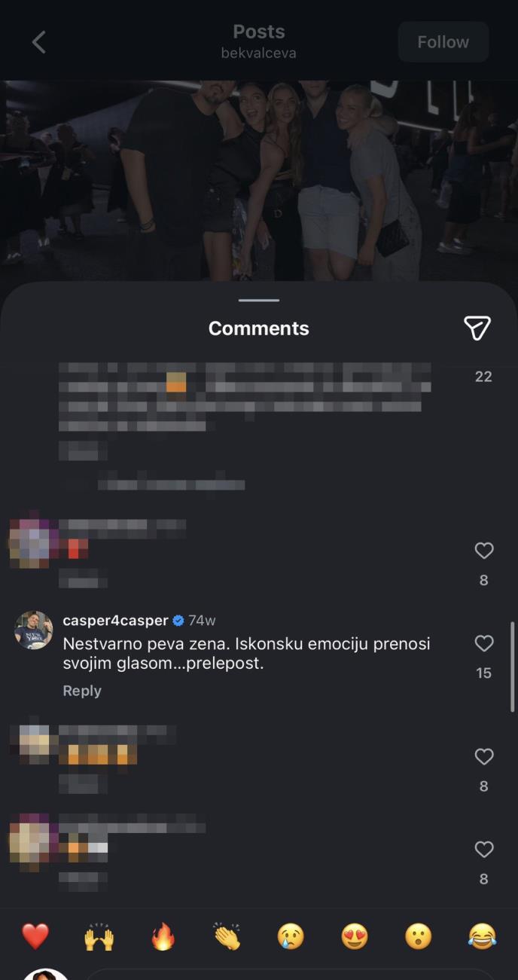Open the bekvalceva account name in the header
Screen dimensions: 518x980
coord(259,53)
